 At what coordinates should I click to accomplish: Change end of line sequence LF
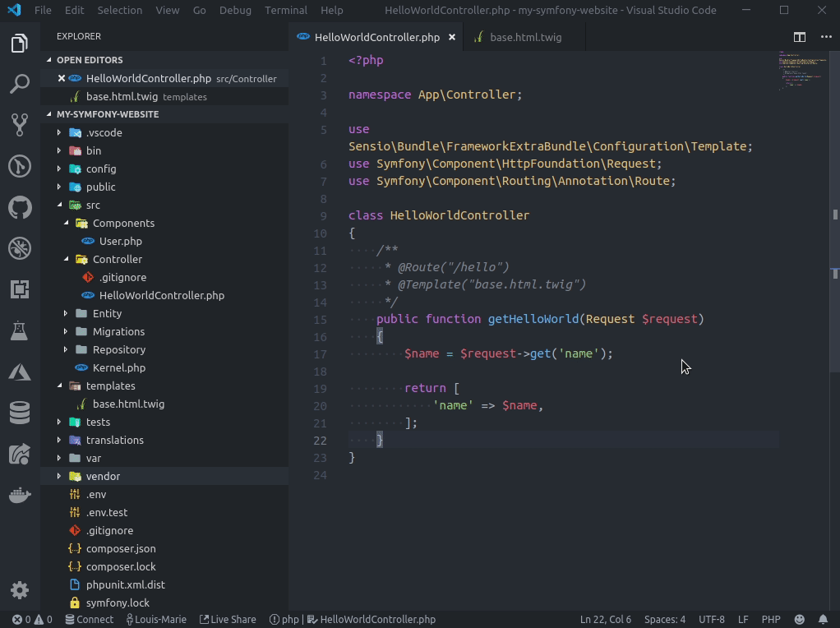point(743,620)
